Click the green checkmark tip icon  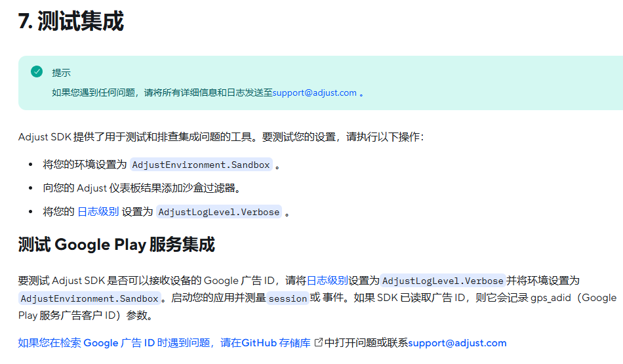[x=37, y=71]
